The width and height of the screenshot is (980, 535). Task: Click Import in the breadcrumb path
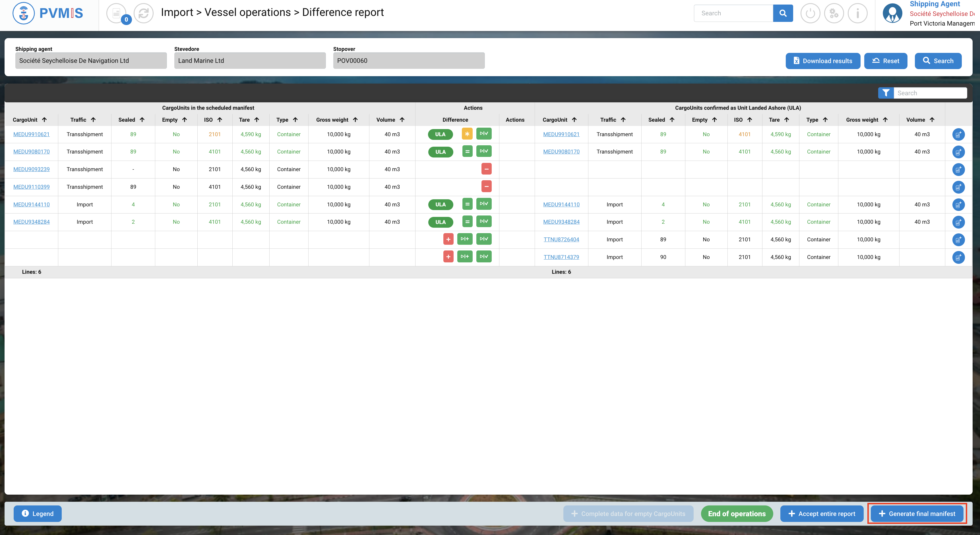click(177, 12)
